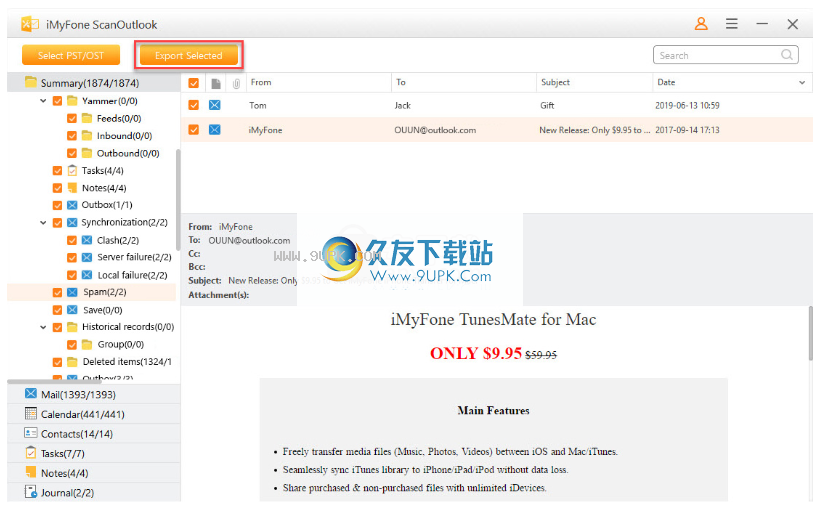Switch to Tasks(7/7) category

94,453
